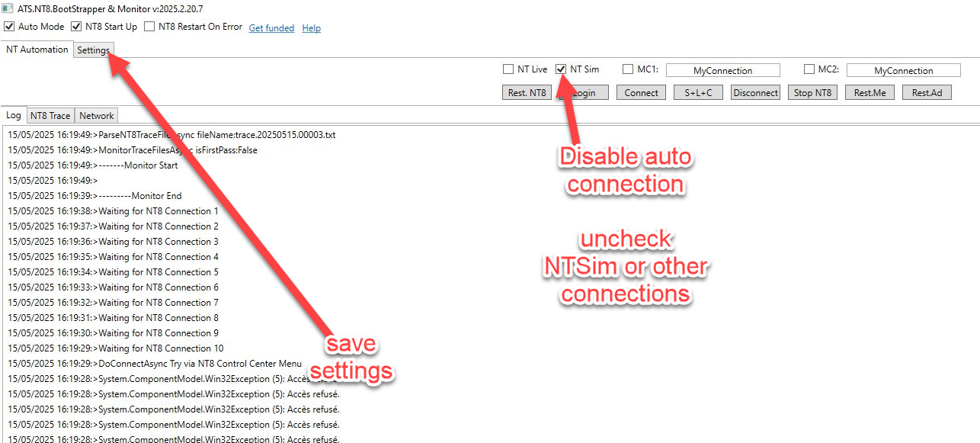Select the 'Monitor End' log line

pos(94,196)
